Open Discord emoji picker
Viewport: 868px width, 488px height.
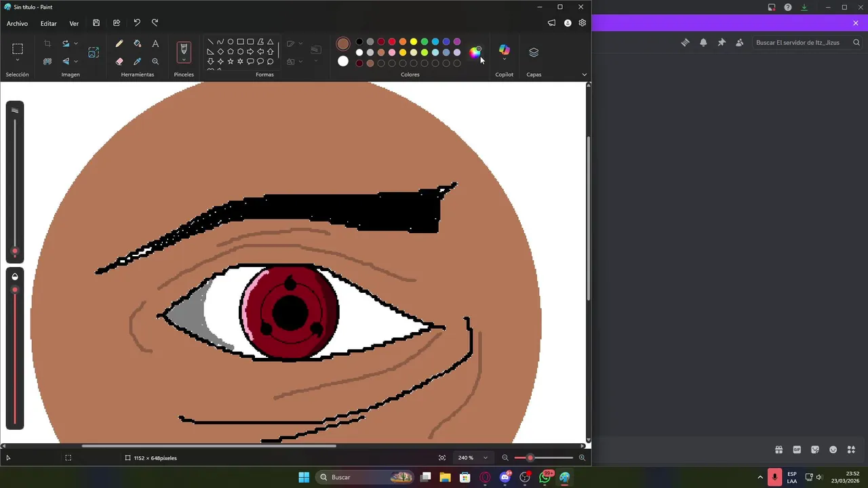click(x=833, y=449)
